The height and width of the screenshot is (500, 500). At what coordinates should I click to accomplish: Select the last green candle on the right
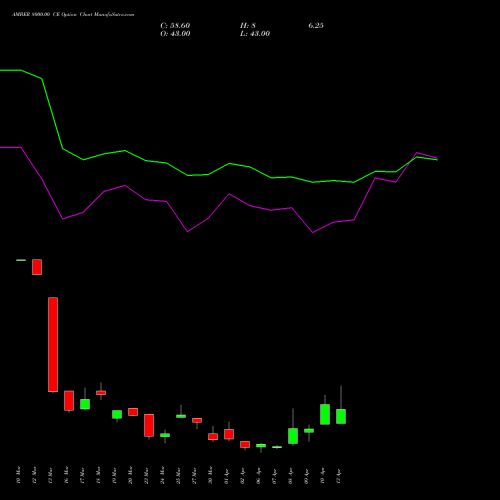click(x=341, y=416)
